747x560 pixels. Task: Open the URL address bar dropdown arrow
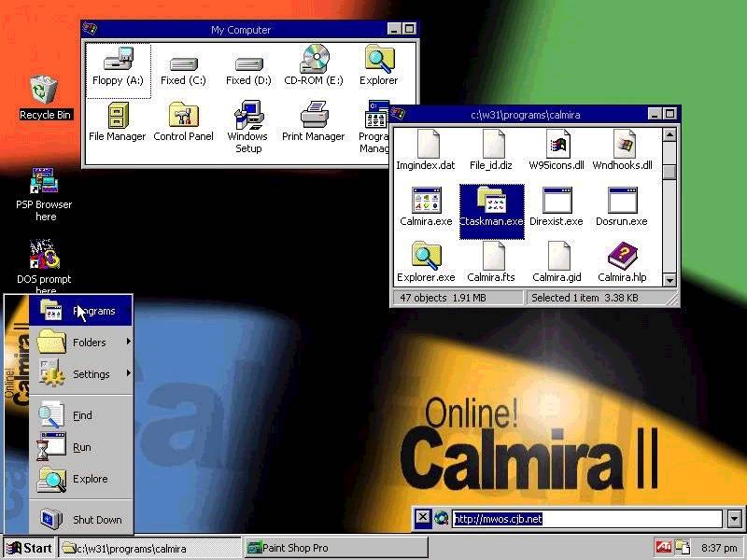tap(734, 519)
